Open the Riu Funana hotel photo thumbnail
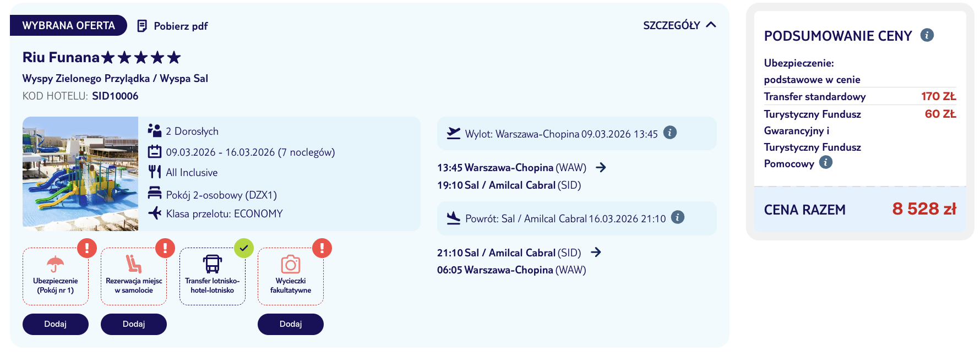Screen dimensions: 980x362 coord(80,173)
